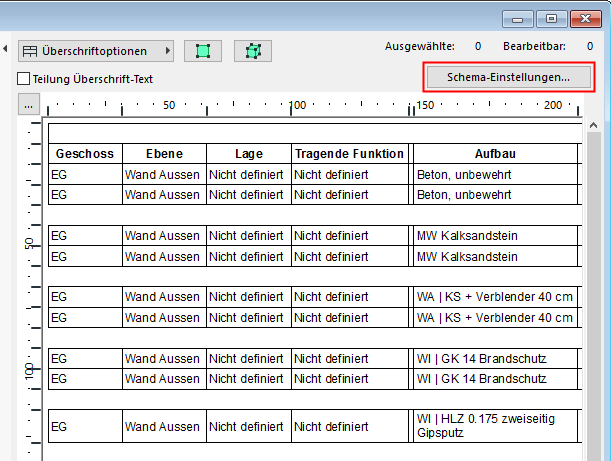Click the second WI | GK 14 Brandschutz cell
The image size is (611, 461).
pos(495,378)
